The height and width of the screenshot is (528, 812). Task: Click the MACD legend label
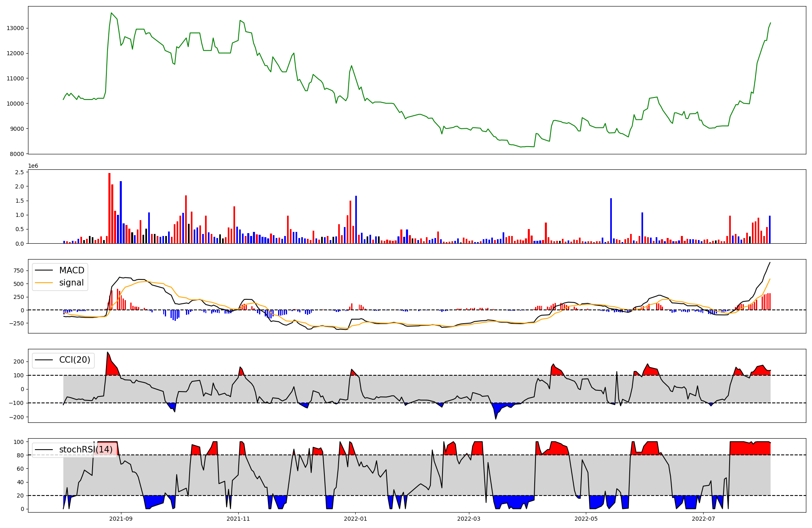[71, 270]
